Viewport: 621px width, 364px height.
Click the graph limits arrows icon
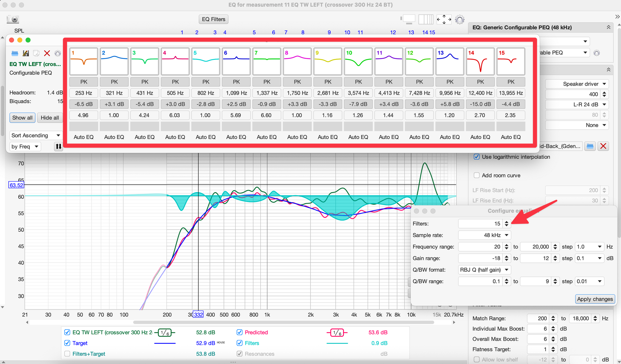coord(444,20)
